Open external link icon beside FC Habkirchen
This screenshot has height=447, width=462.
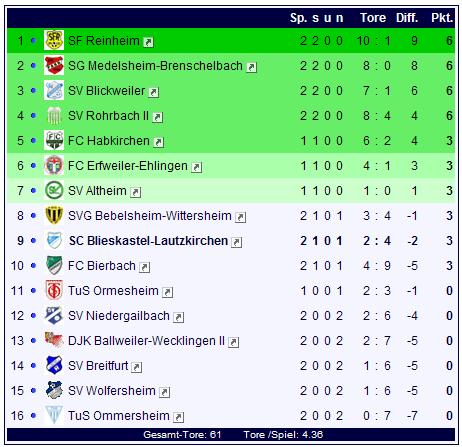click(x=158, y=142)
